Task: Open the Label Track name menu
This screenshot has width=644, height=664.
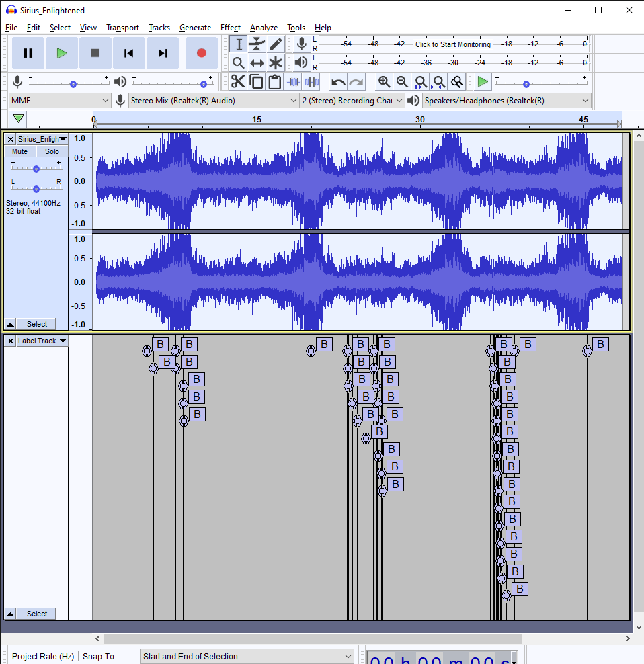Action: pyautogui.click(x=42, y=341)
